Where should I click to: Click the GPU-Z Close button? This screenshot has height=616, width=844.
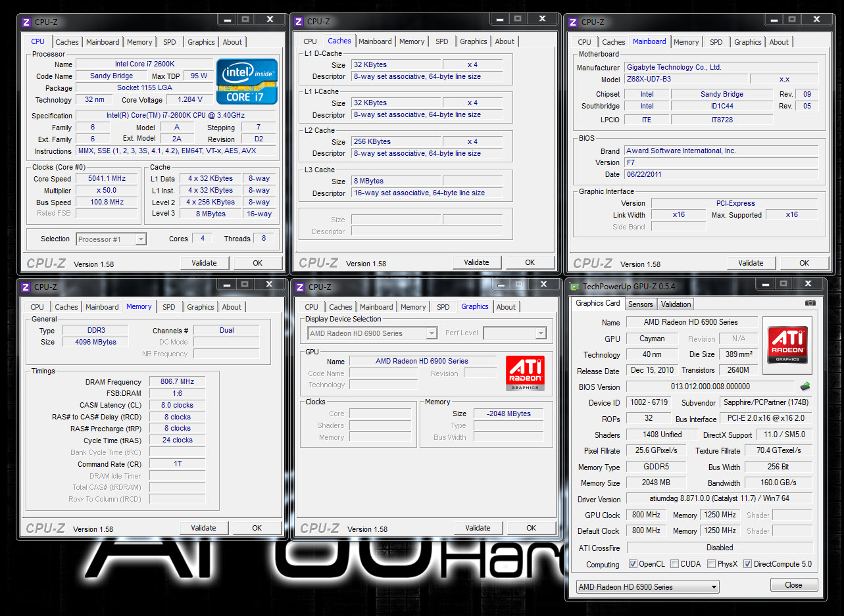pos(793,585)
